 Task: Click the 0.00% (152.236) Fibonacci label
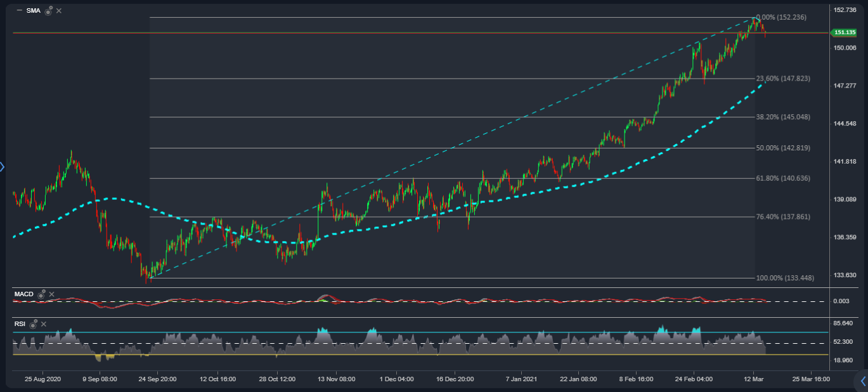tap(781, 17)
